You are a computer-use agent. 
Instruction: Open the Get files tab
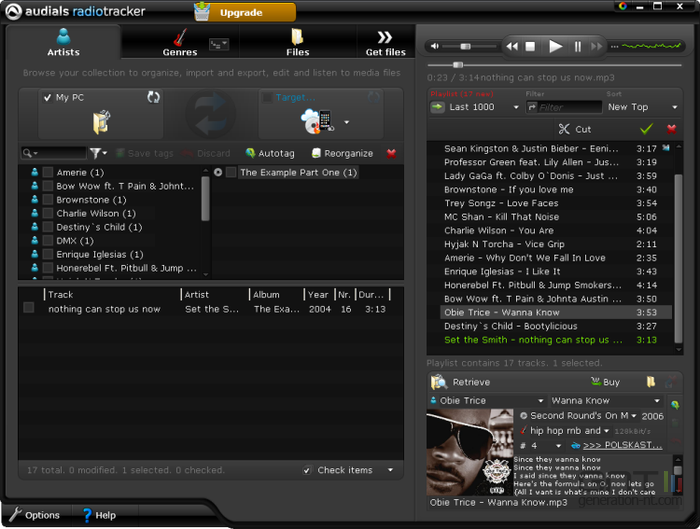click(x=385, y=42)
